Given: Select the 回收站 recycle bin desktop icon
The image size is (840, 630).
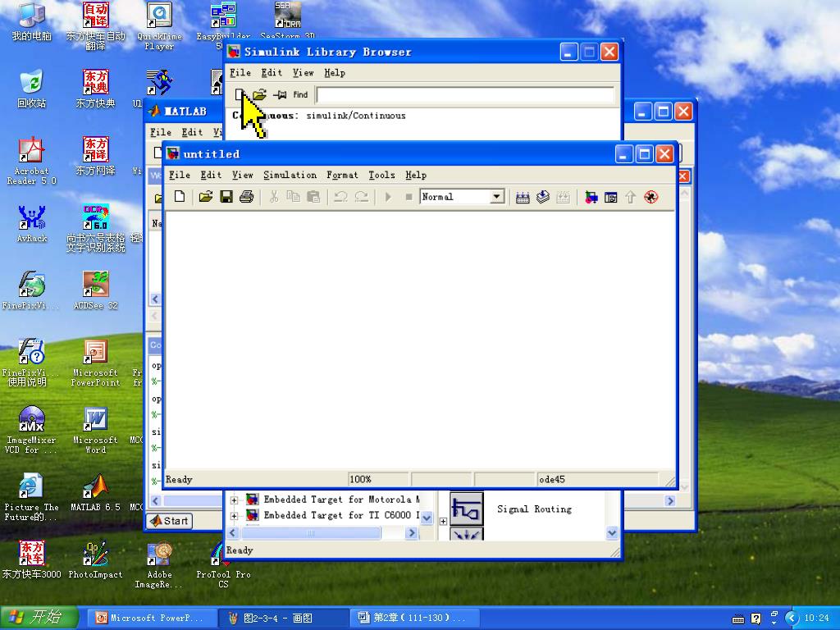Looking at the screenshot, I should pos(32,89).
